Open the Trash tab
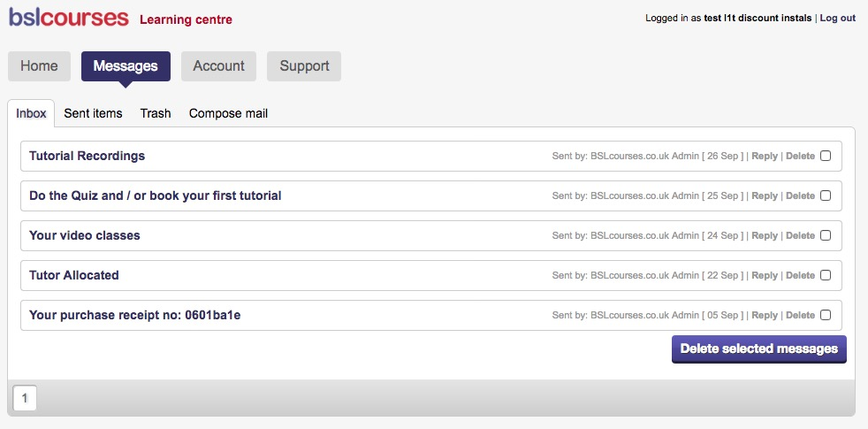Image resolution: width=868 pixels, height=429 pixels. click(156, 113)
